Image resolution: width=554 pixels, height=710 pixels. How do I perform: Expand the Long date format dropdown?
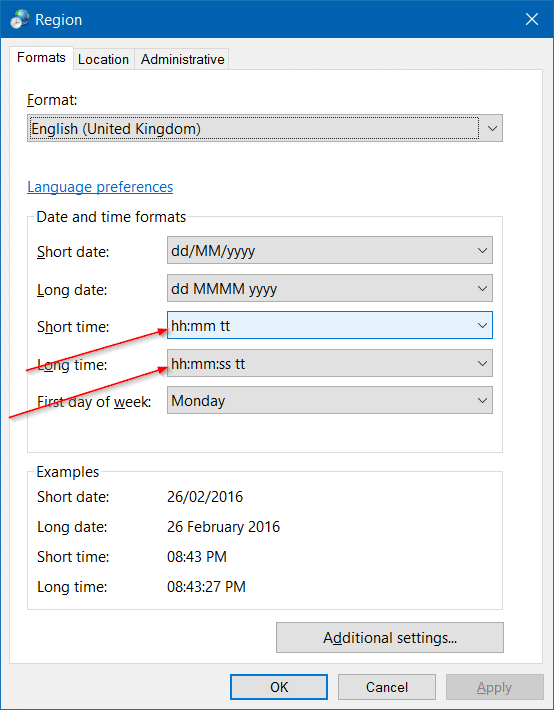330,288
